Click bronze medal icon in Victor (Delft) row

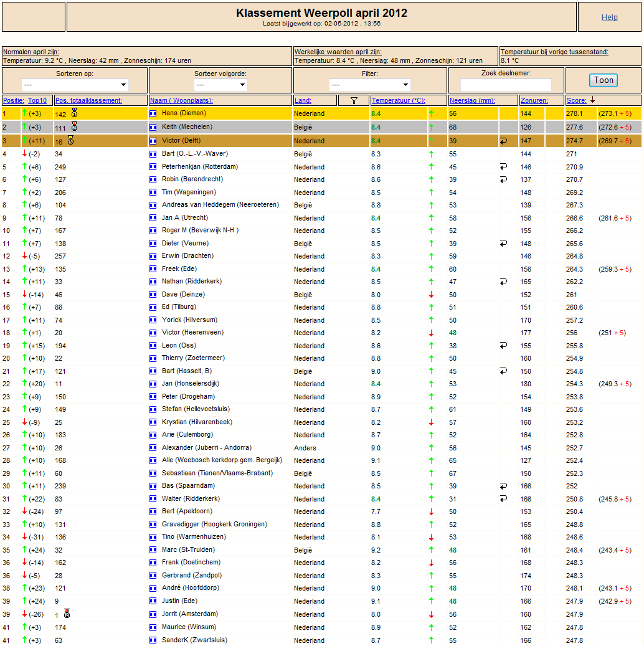click(x=71, y=140)
